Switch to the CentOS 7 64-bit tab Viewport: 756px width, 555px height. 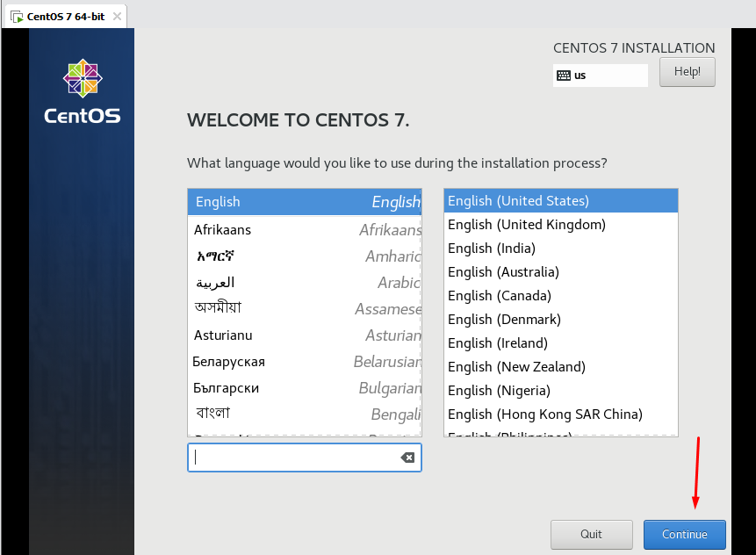[66, 17]
